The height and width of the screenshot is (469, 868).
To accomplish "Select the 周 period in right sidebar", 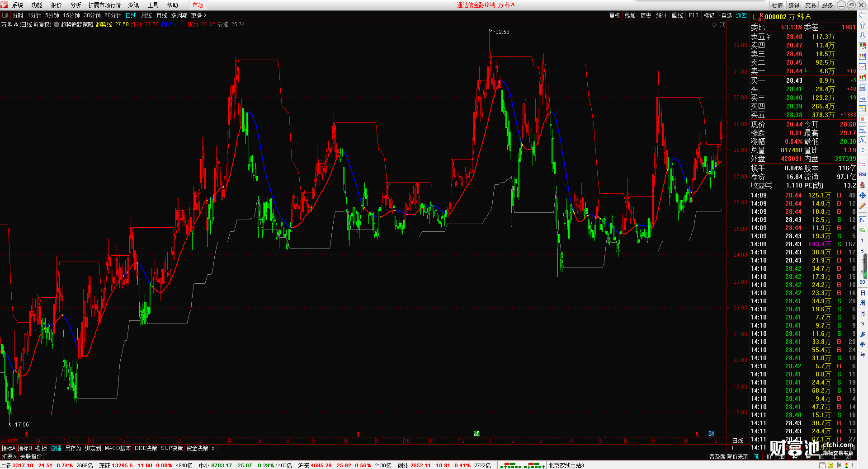I will tap(863, 303).
